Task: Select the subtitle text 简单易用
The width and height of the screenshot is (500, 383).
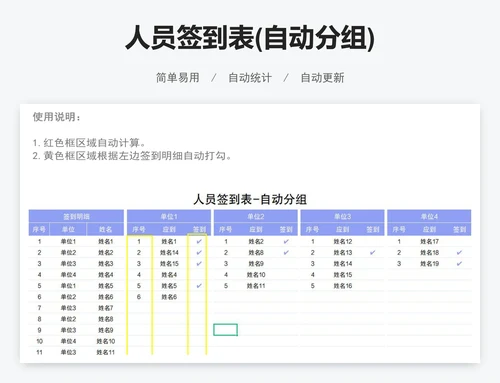Action: pos(178,78)
